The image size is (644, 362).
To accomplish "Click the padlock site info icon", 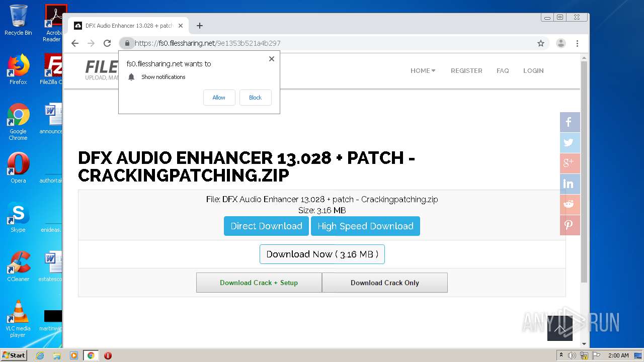I will tap(127, 43).
